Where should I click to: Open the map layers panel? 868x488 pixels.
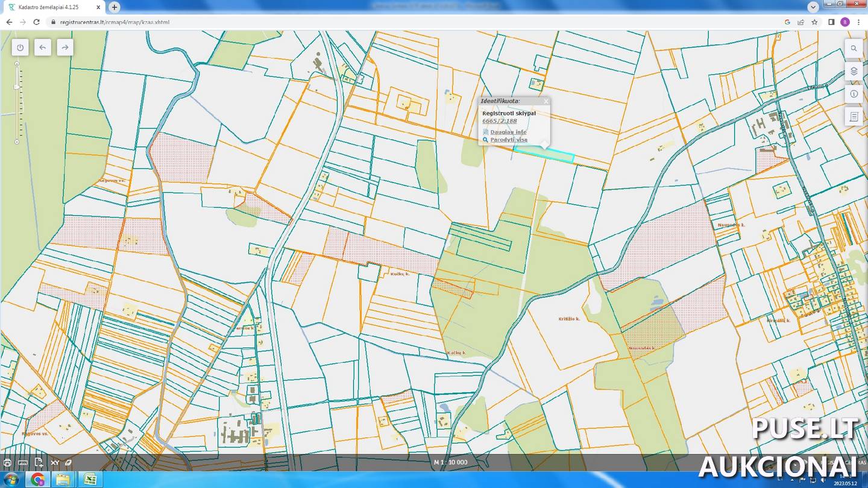(854, 71)
